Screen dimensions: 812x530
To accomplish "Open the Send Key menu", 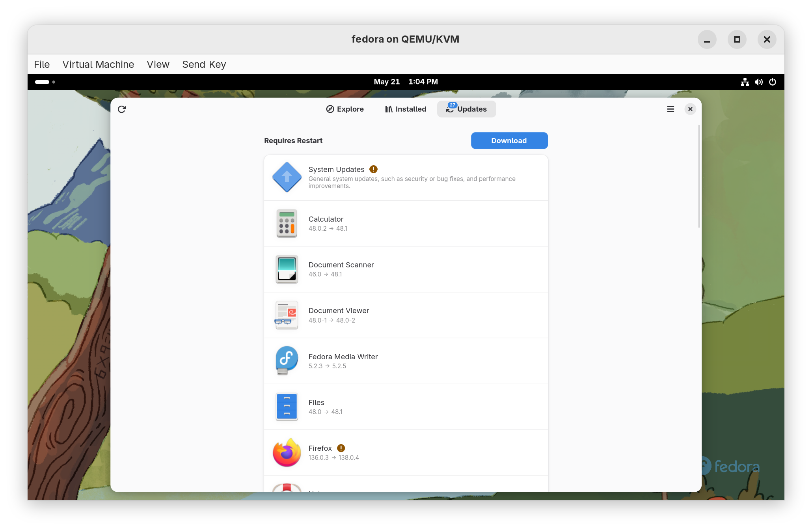I will [x=204, y=64].
